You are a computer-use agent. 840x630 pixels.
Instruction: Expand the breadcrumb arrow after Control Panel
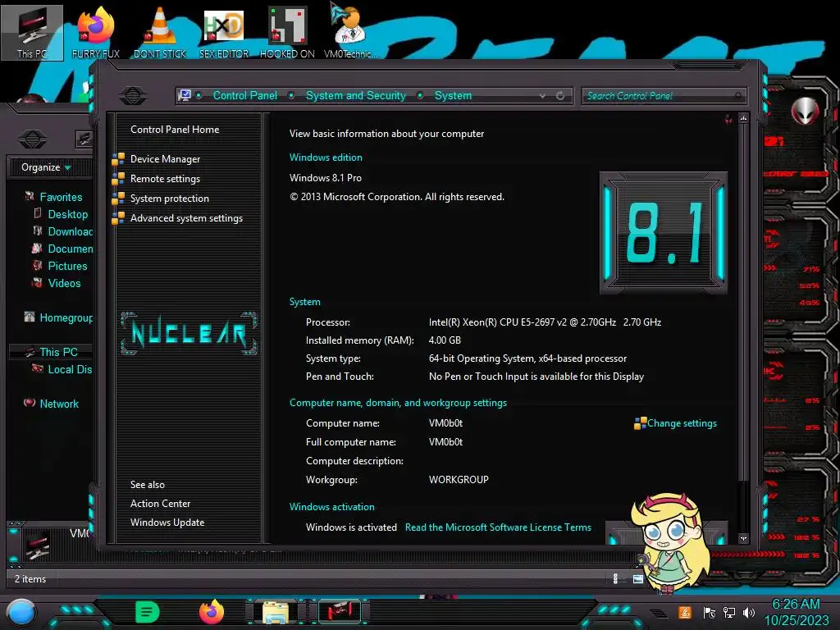291,95
